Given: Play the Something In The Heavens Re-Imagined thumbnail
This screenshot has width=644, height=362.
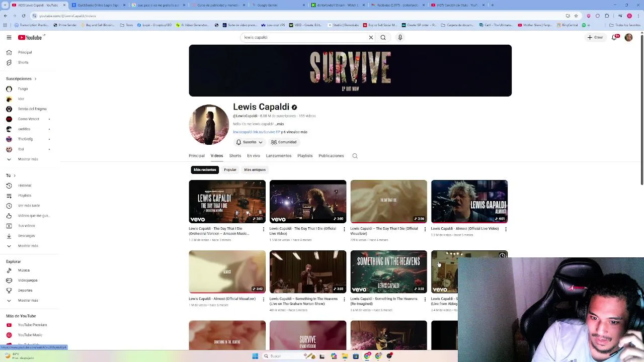Looking at the screenshot, I should click(x=388, y=271).
